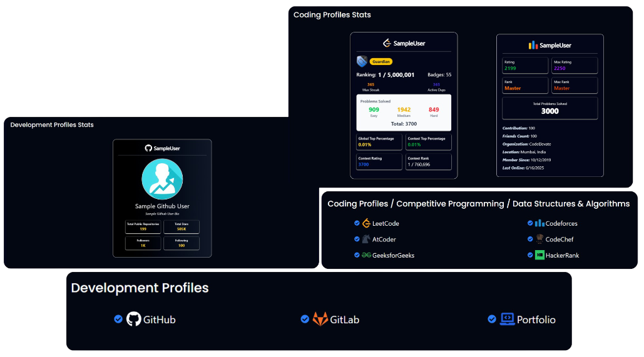Toggle the verified checkmark beside Portfolio

point(492,319)
